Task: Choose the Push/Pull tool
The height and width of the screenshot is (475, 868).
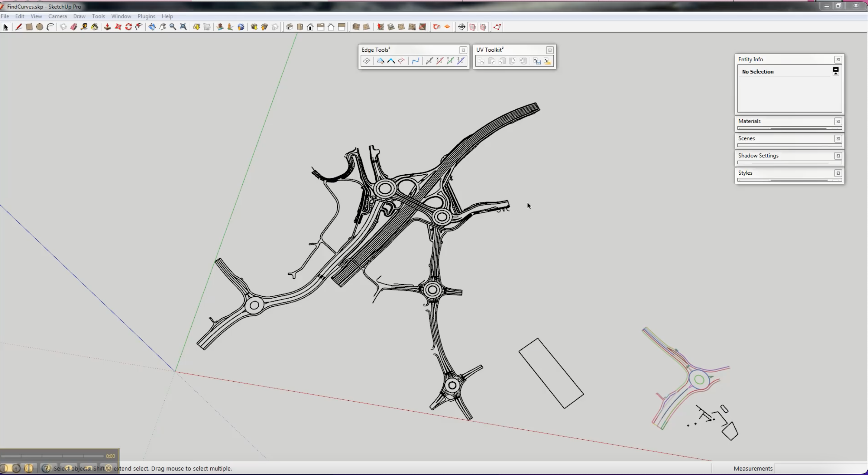Action: click(107, 27)
